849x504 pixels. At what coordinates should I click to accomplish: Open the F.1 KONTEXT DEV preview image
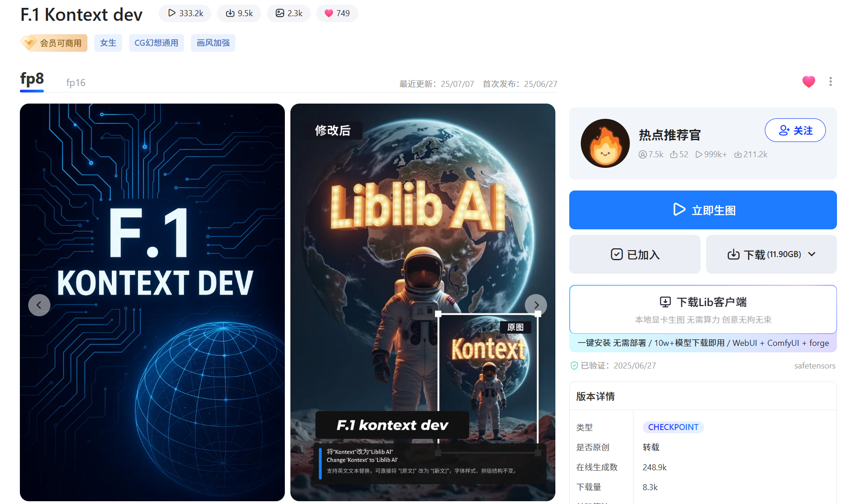pos(152,302)
